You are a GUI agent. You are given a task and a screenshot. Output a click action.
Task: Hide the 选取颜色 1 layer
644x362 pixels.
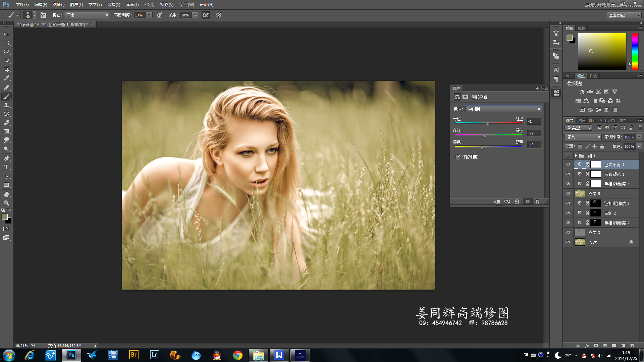click(x=568, y=174)
